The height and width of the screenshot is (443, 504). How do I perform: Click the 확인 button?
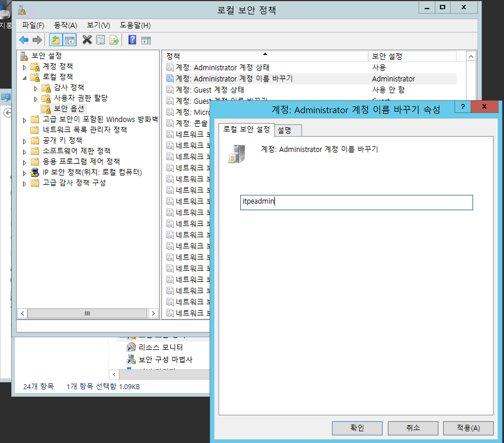click(357, 428)
